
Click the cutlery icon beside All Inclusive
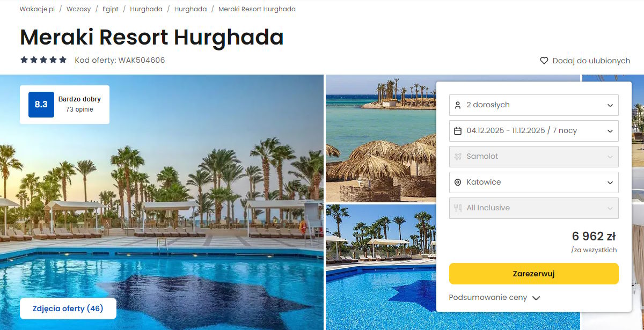coord(458,208)
